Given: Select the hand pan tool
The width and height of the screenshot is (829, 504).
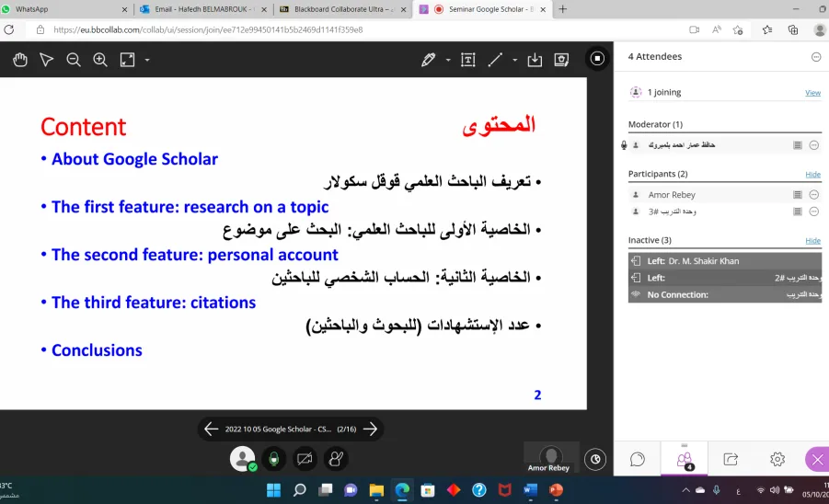Looking at the screenshot, I should [x=20, y=60].
